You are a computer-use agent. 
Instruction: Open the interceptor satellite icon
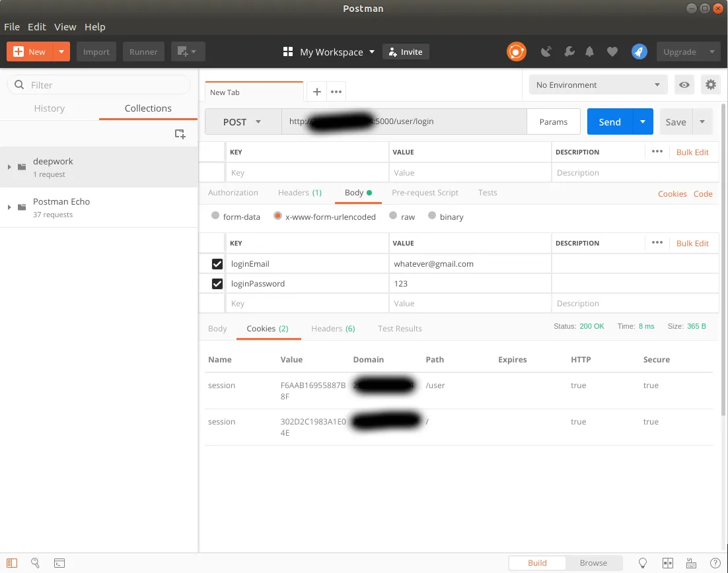546,51
